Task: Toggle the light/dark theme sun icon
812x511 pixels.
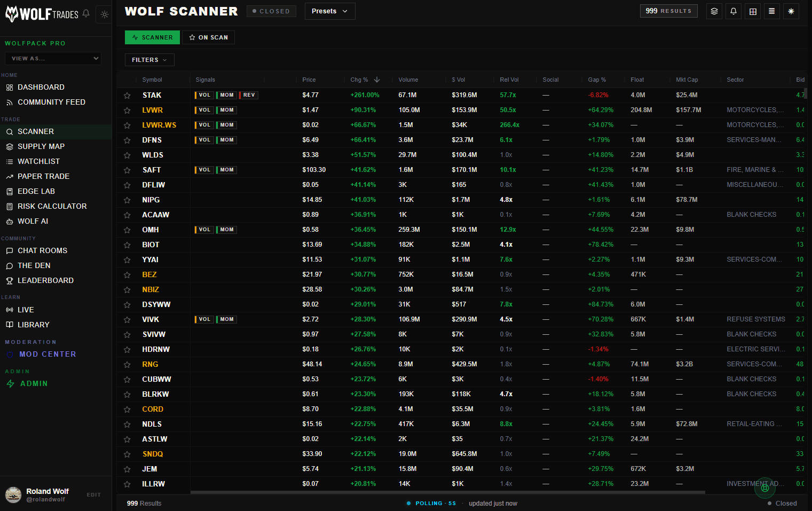Action: point(105,14)
